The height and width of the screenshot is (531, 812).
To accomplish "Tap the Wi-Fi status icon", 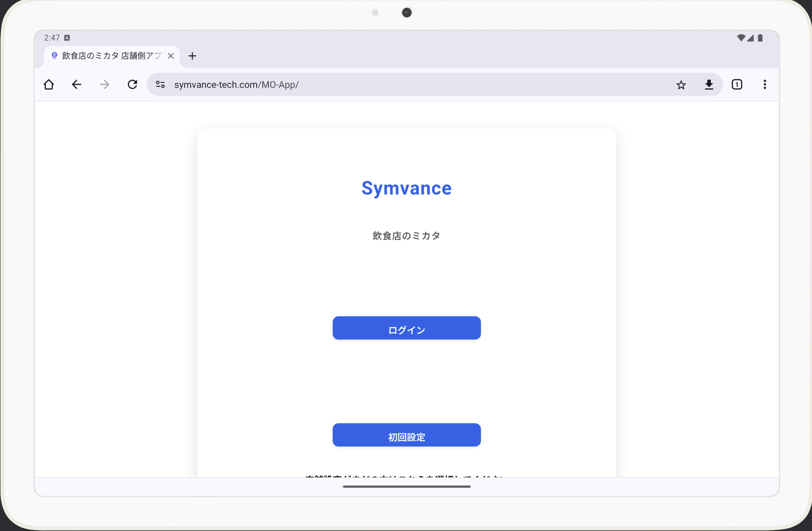I will click(741, 37).
